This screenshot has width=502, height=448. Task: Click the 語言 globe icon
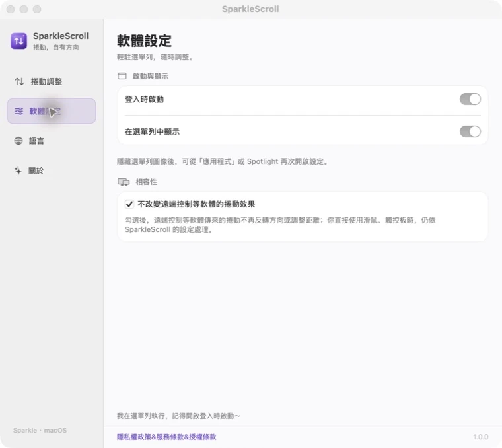click(18, 141)
